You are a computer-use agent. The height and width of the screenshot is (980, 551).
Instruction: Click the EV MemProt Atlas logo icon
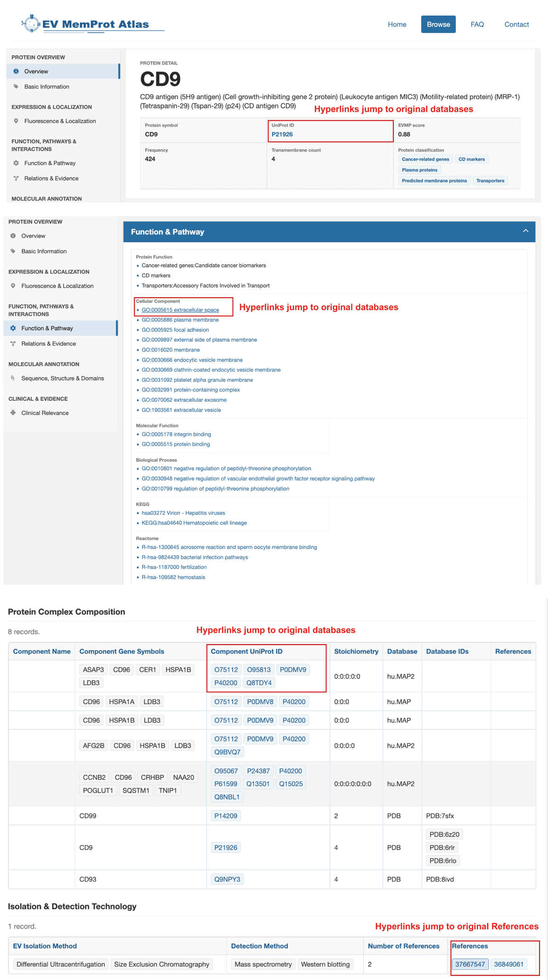[x=31, y=23]
